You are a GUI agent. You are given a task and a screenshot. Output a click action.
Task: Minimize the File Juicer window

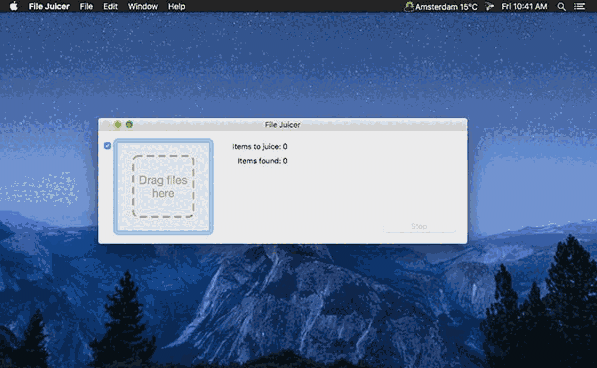(x=118, y=124)
